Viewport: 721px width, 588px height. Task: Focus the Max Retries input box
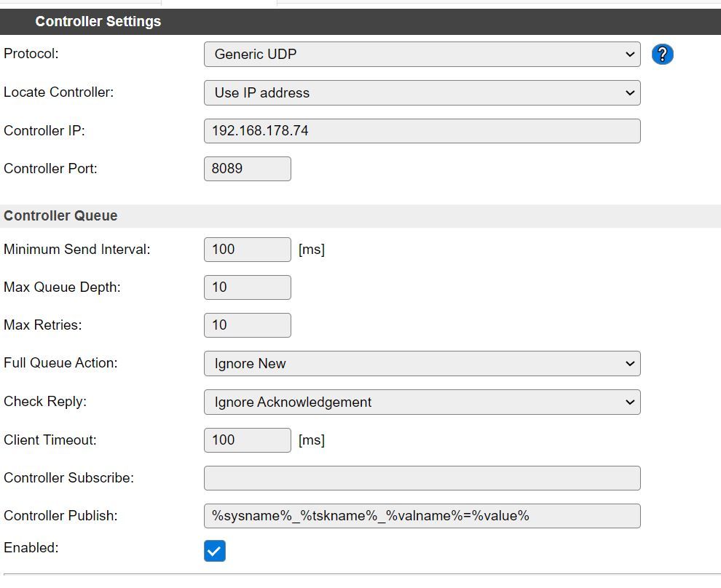(x=247, y=325)
